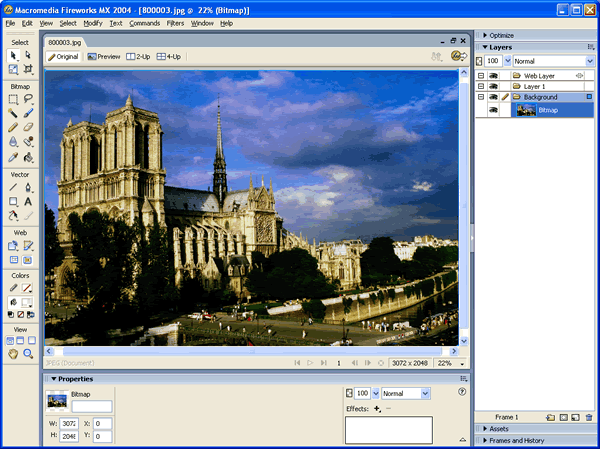
Task: Select the Line tool
Action: coord(13,187)
